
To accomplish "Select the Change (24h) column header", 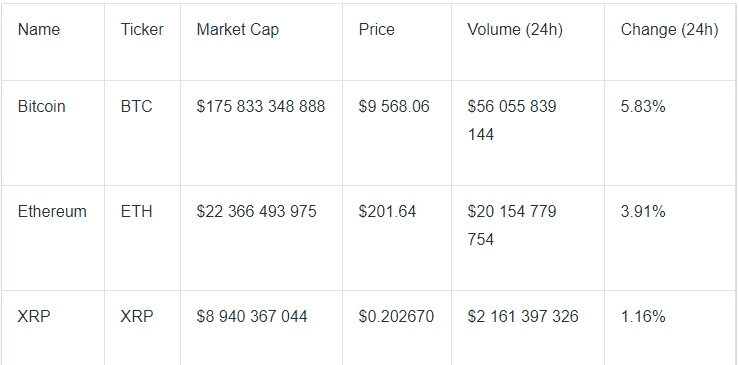I will click(669, 30).
